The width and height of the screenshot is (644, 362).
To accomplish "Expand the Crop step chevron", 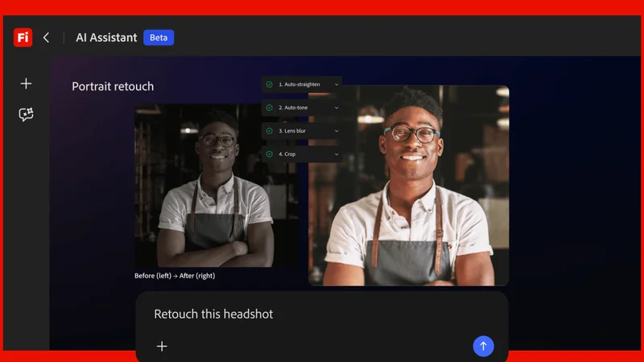I will 336,154.
